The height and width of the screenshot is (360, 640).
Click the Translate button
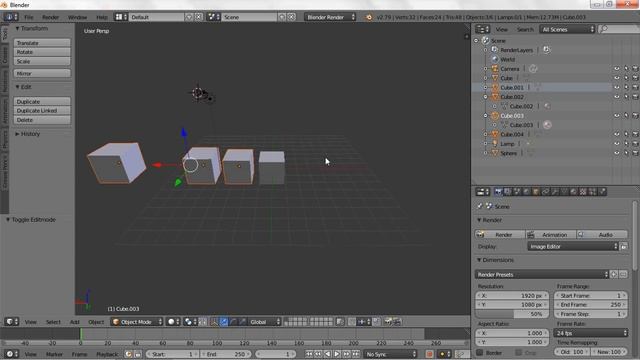tap(42, 43)
